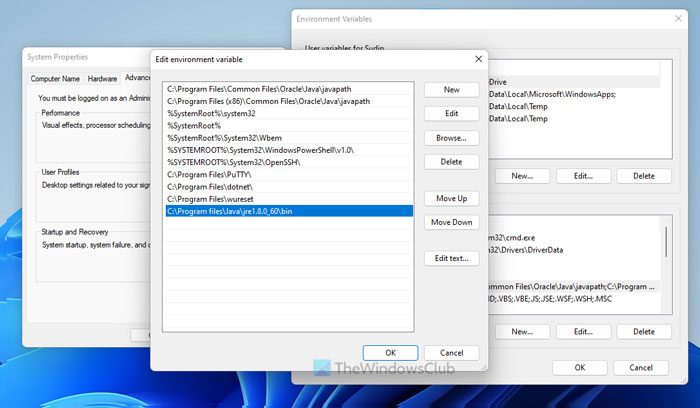The width and height of the screenshot is (700, 408).
Task: Click Cancel in the Environment Variables window
Action: (641, 367)
